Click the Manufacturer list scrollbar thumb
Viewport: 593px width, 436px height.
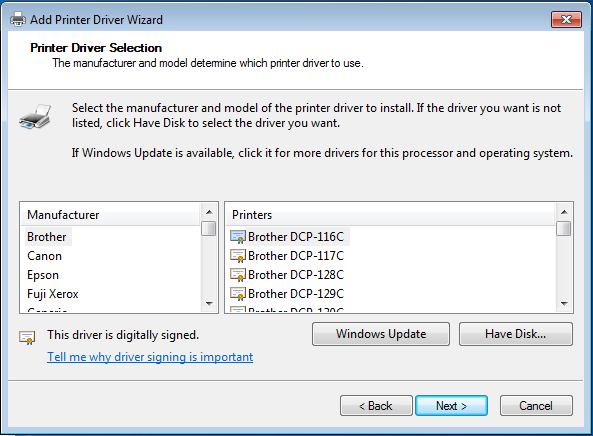tap(209, 228)
